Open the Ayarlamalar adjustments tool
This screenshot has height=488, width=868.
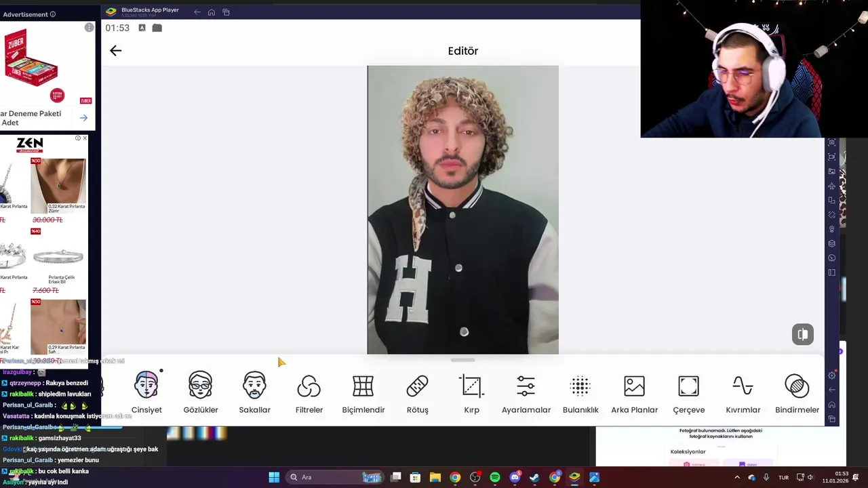coord(526,392)
